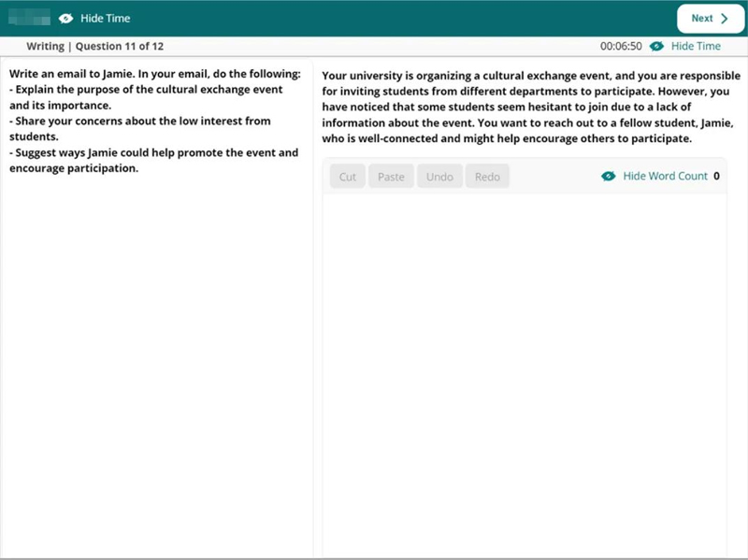Click the 'Write an email to Jamie' instructions
Screen dimensions: 748x560
155,121
